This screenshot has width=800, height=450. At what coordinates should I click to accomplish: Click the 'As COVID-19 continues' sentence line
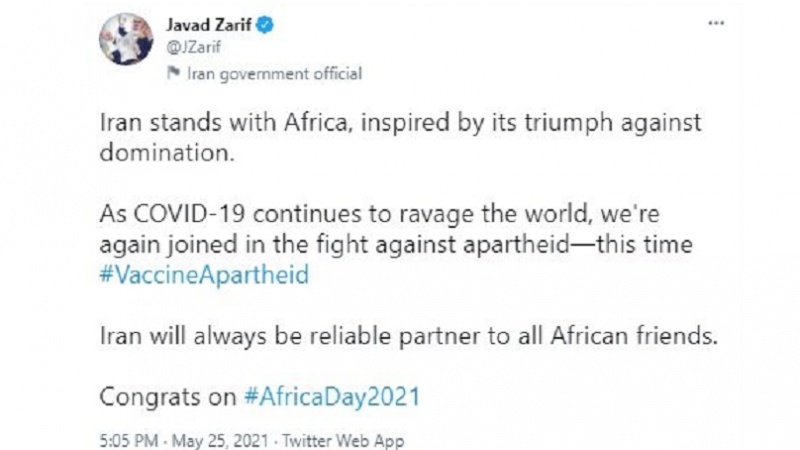point(379,214)
